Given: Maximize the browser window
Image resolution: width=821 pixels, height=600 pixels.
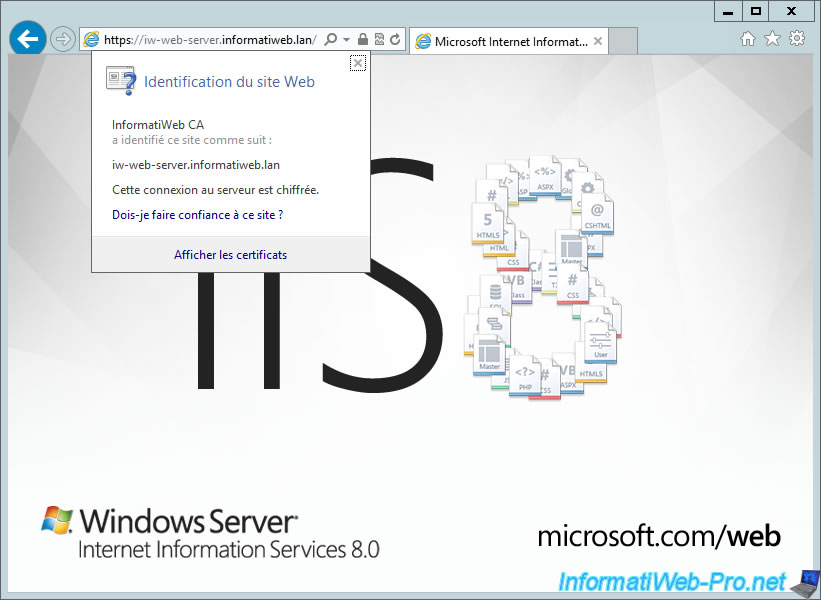Looking at the screenshot, I should click(756, 11).
